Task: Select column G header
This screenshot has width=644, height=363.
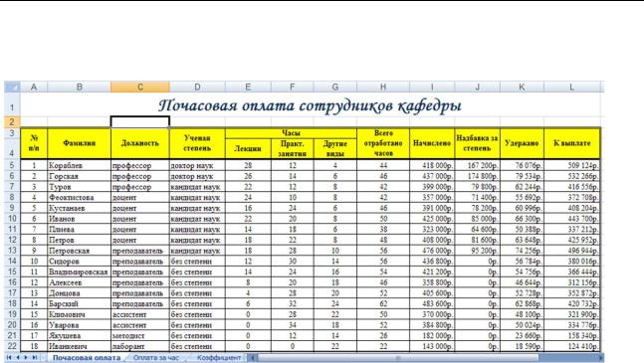Action: click(335, 87)
